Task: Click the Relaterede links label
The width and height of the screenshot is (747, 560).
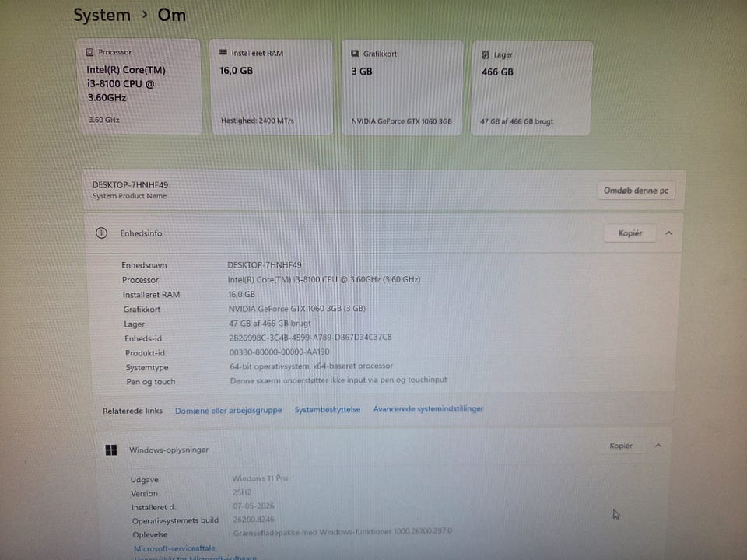Action: 132,411
